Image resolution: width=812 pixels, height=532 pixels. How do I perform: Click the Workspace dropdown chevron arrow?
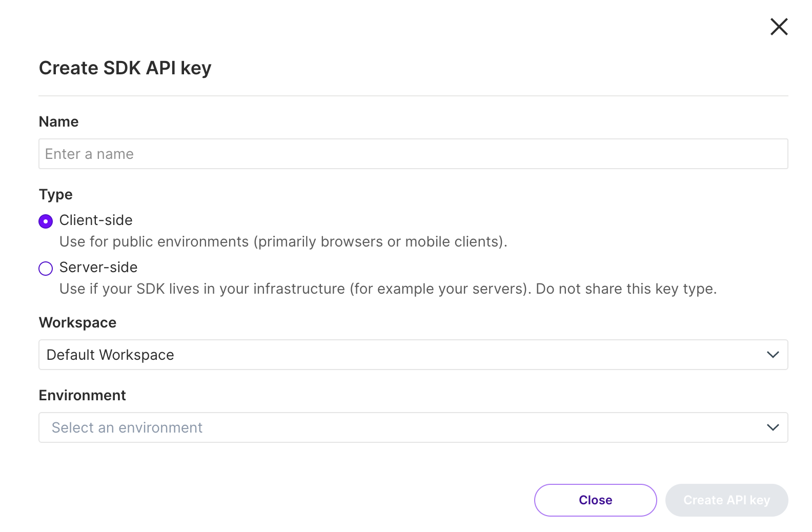click(773, 355)
